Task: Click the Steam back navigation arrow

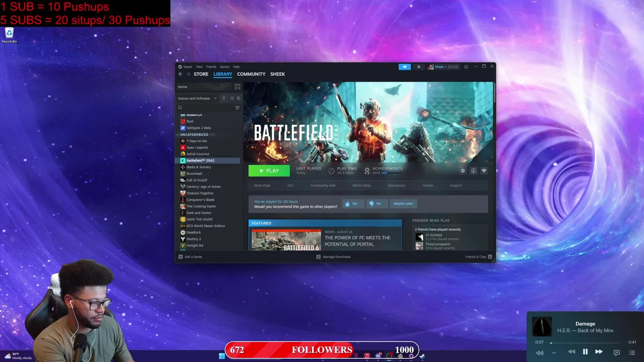Action: 181,74
